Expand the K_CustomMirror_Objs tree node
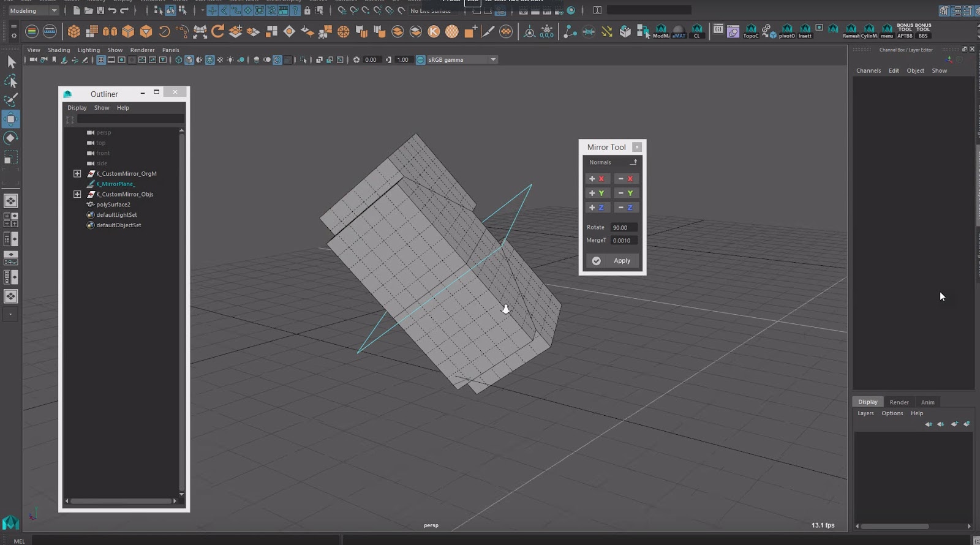The width and height of the screenshot is (980, 545). [77, 194]
